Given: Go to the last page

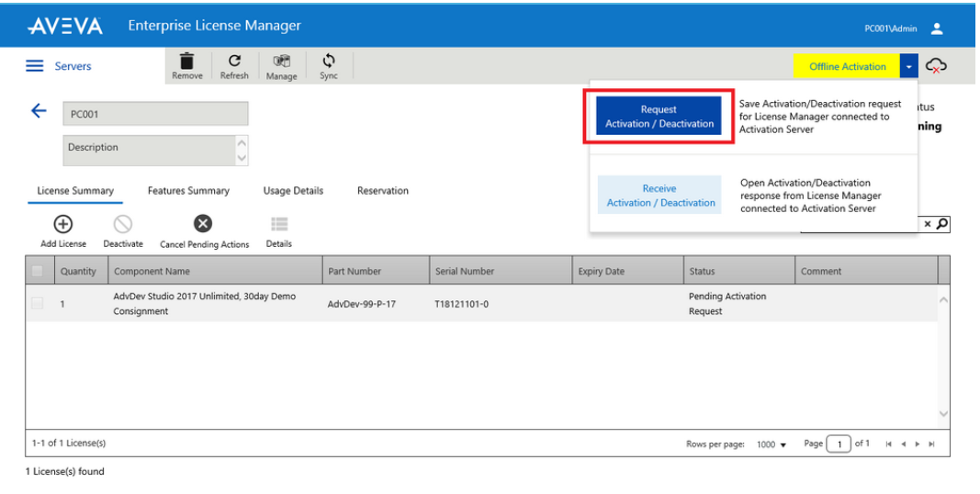Looking at the screenshot, I should click(931, 444).
